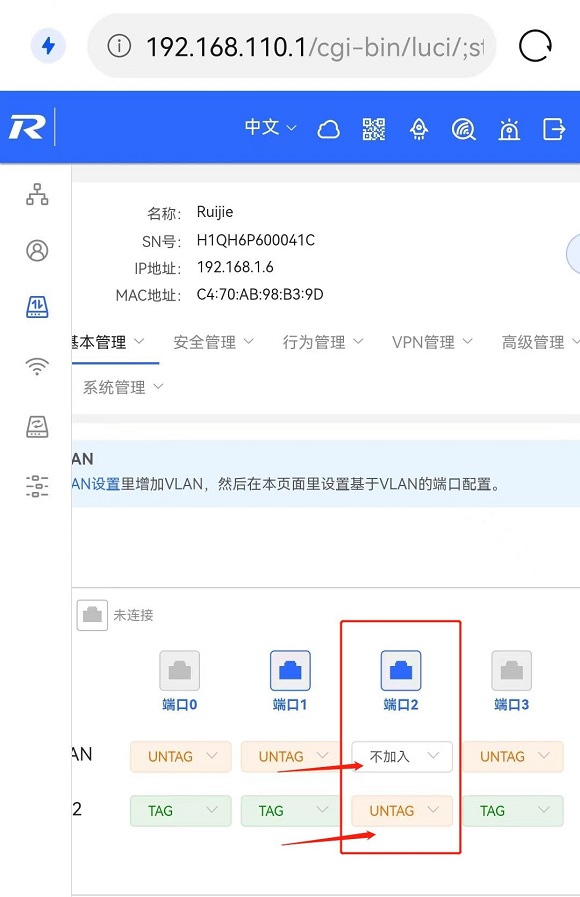The image size is (580, 897).
Task: Open the orange UNTAG dropdown under 端口2
Action: [x=402, y=811]
